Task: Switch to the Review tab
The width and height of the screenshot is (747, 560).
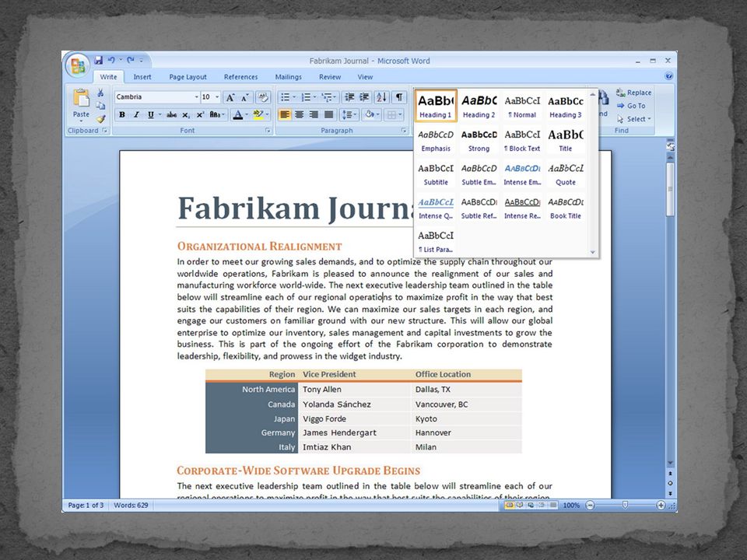Action: tap(330, 77)
